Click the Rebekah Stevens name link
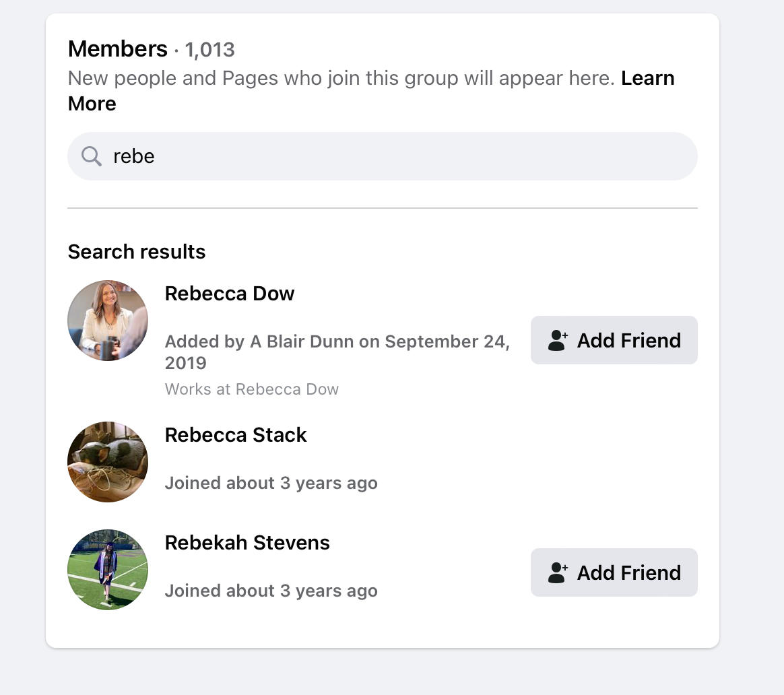This screenshot has width=784, height=695. point(247,543)
